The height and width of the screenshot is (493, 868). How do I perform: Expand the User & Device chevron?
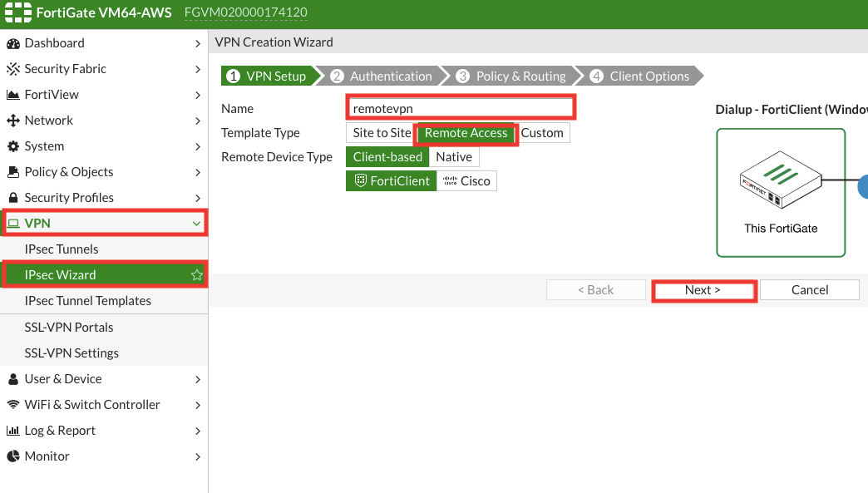pos(198,380)
